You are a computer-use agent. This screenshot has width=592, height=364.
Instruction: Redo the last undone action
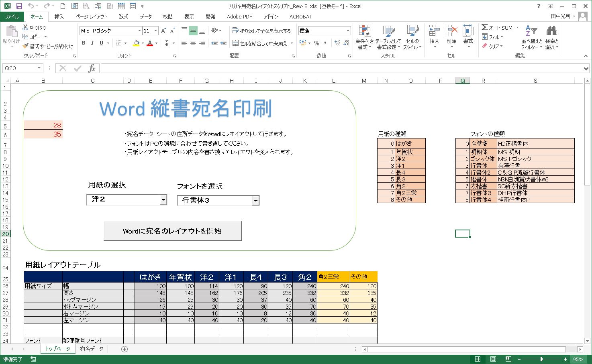click(x=46, y=6)
